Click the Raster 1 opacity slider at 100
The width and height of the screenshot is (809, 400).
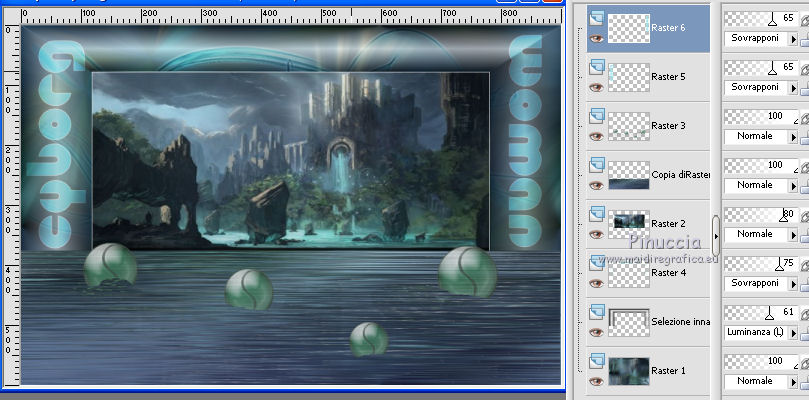[761, 362]
